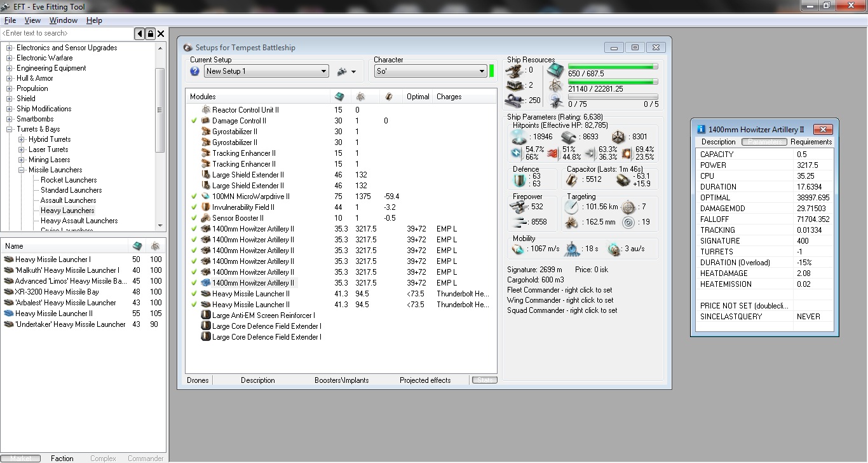Select Rocket Launchers in the tree
Screen dimensions: 868x463
(69, 180)
